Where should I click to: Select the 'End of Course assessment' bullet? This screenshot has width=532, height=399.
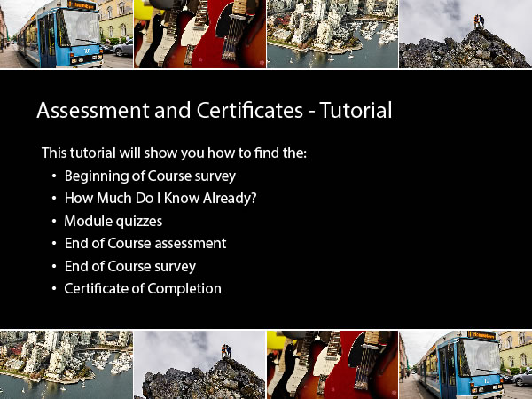coord(145,243)
